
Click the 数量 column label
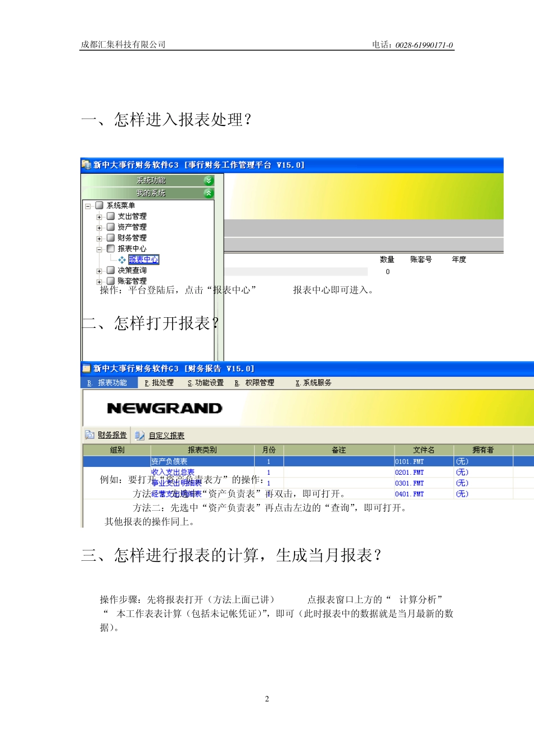coord(387,259)
